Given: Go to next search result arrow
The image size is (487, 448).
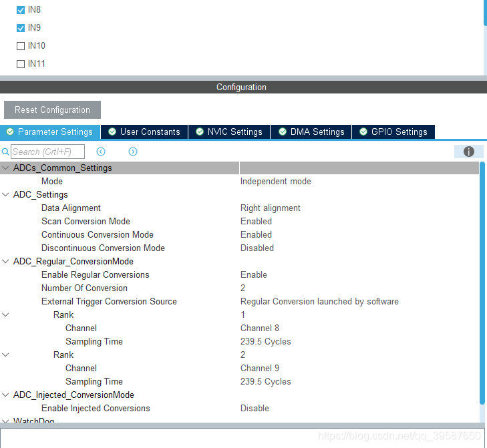Looking at the screenshot, I should click(133, 152).
